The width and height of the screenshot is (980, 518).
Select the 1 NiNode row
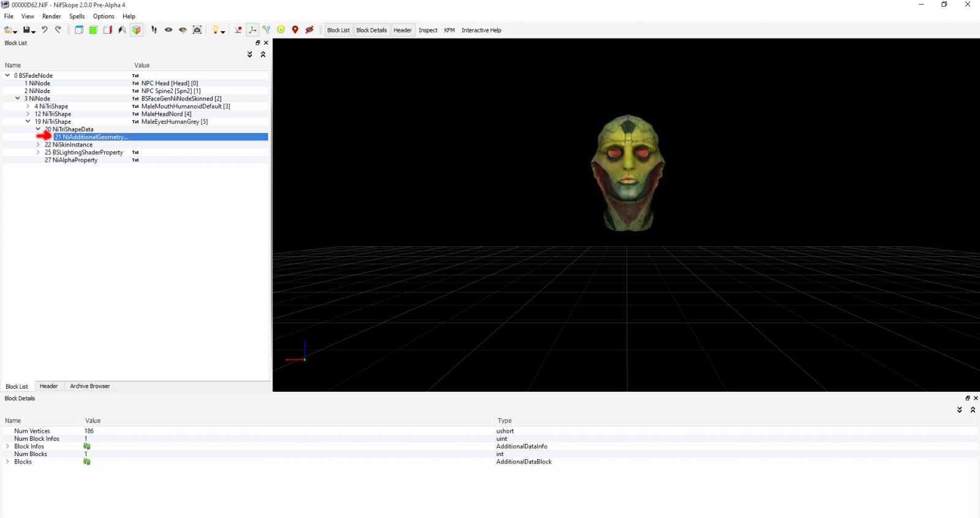pos(135,83)
